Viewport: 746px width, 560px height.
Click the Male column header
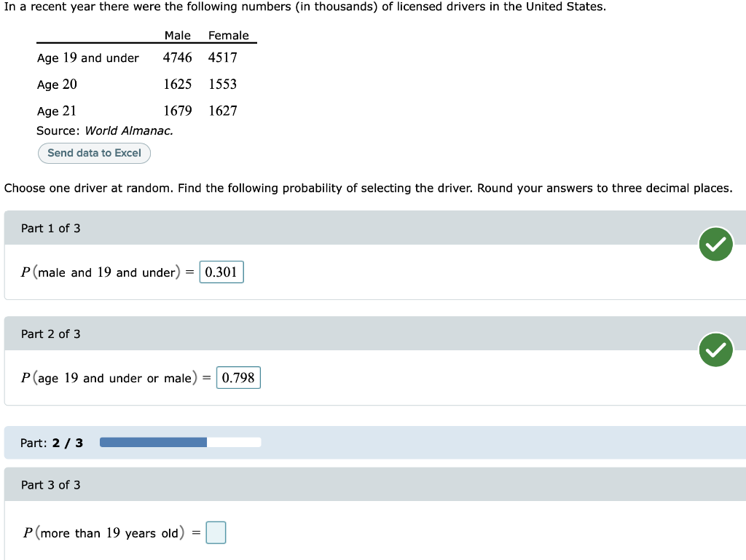[178, 36]
